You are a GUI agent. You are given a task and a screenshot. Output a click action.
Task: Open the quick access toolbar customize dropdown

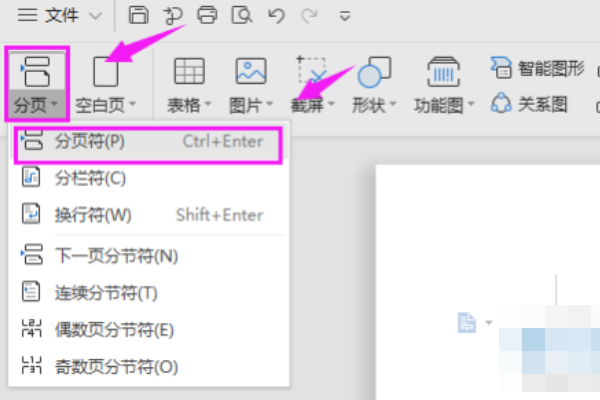coord(345,16)
